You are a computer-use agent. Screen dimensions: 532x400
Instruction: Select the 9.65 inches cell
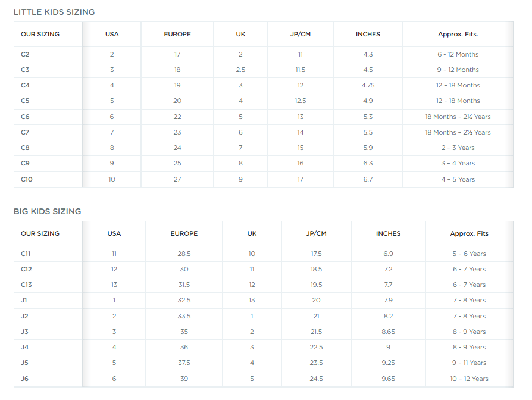point(388,379)
